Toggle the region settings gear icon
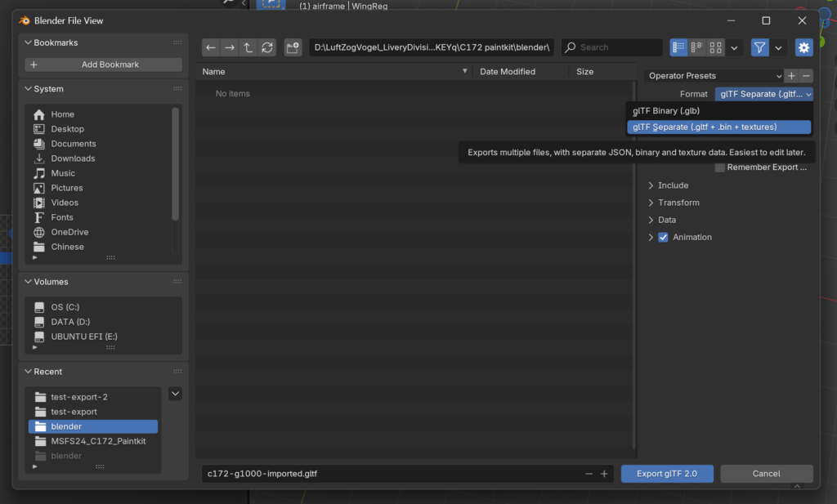Image resolution: width=837 pixels, height=504 pixels. click(803, 48)
